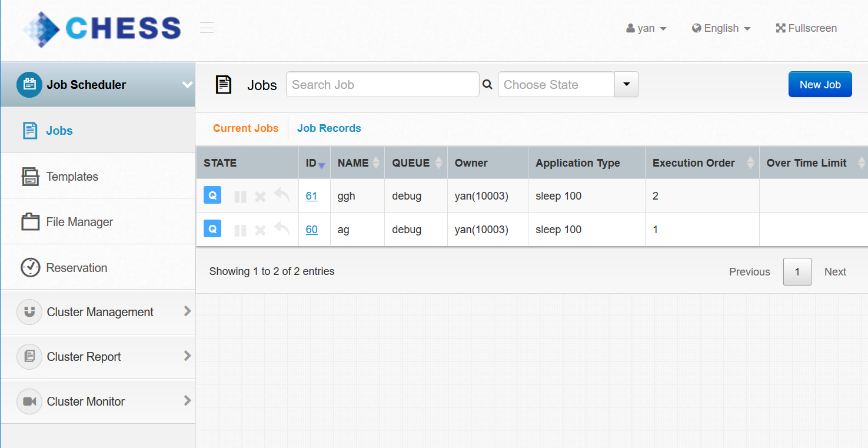Click the Templates icon in sidebar
Viewport: 868px width, 448px height.
click(x=30, y=177)
